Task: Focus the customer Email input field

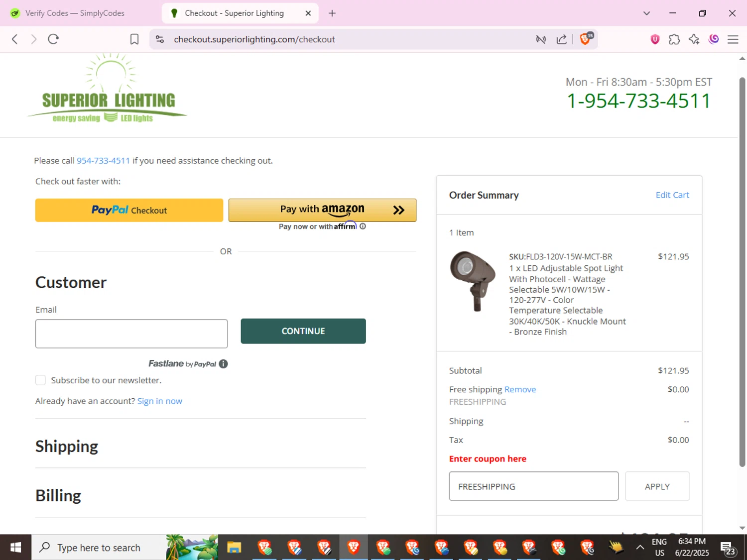Action: [x=131, y=334]
